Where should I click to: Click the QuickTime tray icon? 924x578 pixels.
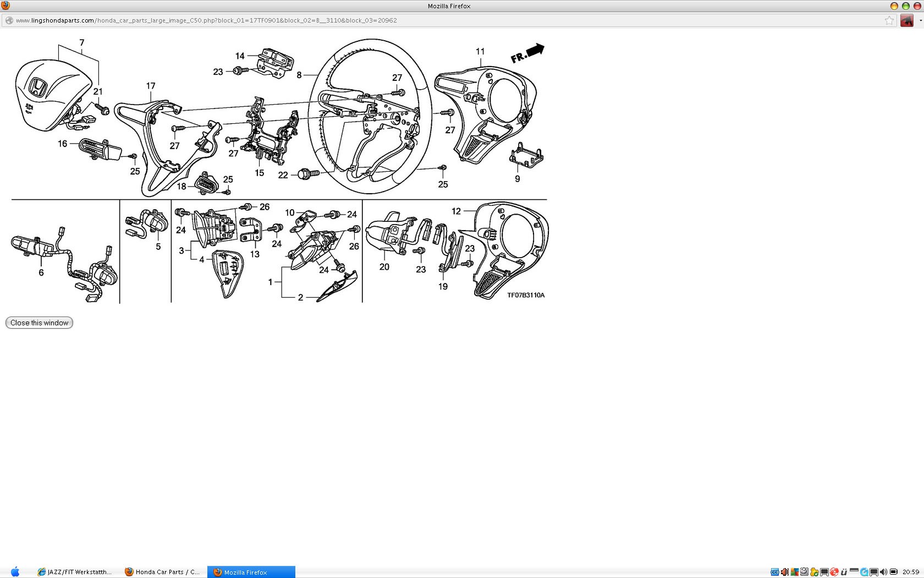[864, 572]
